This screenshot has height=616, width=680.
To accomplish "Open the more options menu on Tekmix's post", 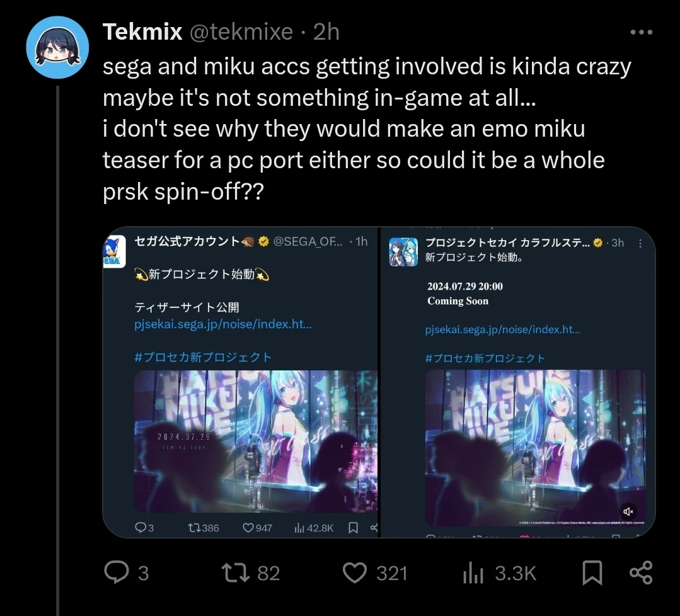I will pos(641,31).
